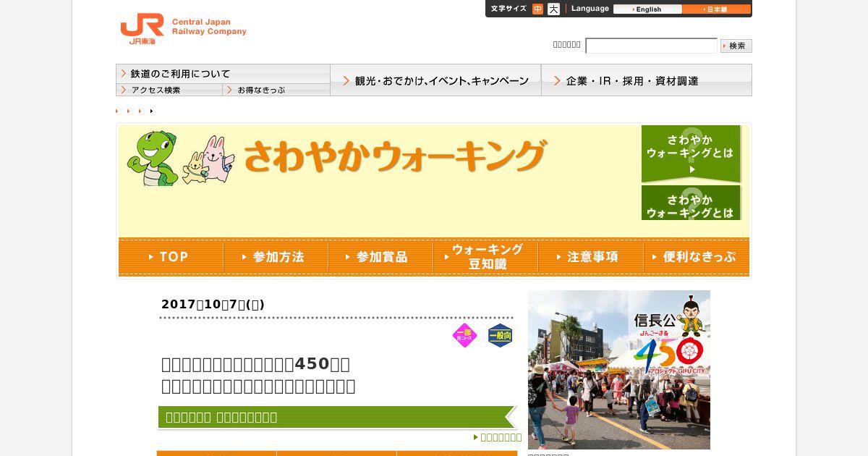Click the green turtle mascot image
The image size is (868, 456).
pyautogui.click(x=153, y=158)
